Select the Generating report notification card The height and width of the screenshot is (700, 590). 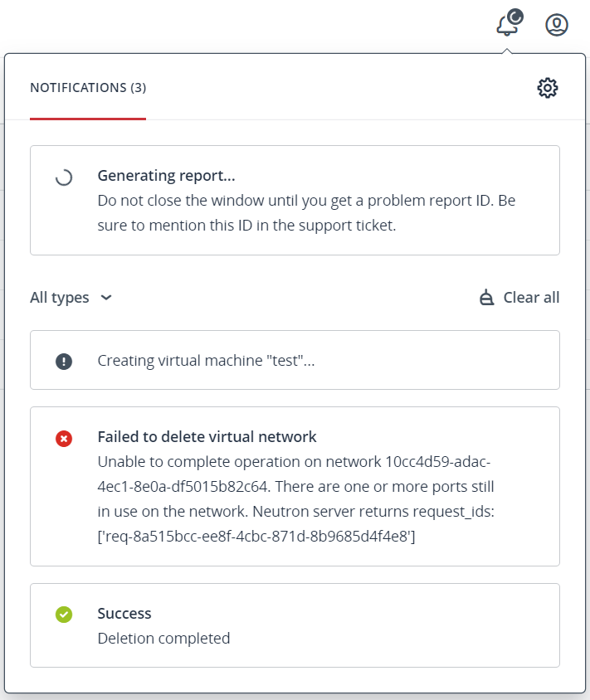295,200
